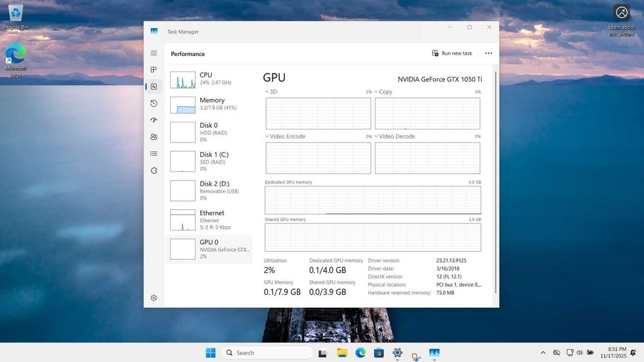Select Disk 2 (D:) removable entry

[209, 190]
